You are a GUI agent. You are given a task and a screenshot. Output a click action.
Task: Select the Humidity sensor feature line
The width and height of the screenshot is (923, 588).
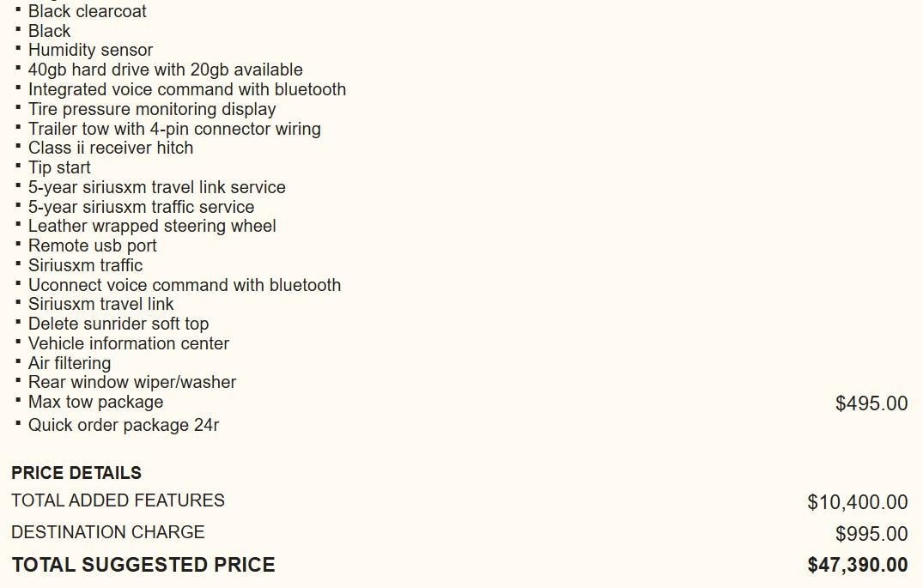[90, 50]
